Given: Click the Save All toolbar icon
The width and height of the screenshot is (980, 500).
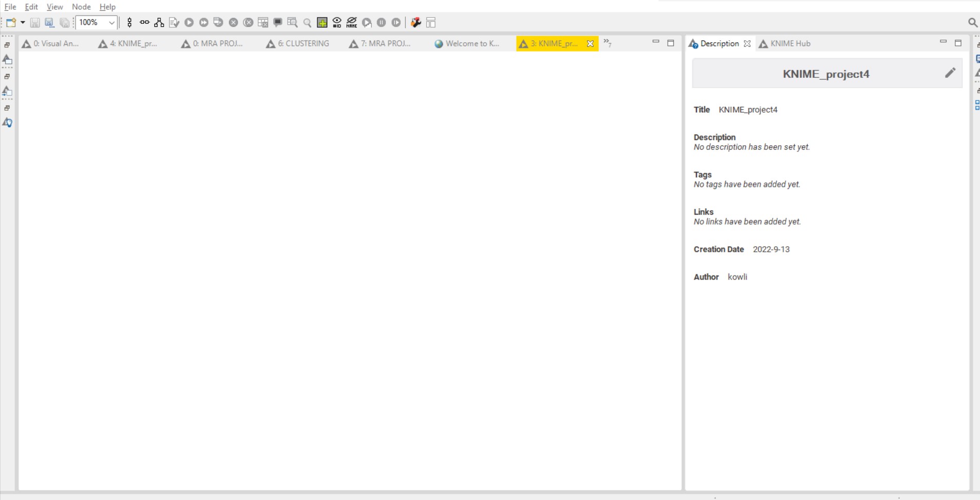Looking at the screenshot, I should click(x=64, y=23).
